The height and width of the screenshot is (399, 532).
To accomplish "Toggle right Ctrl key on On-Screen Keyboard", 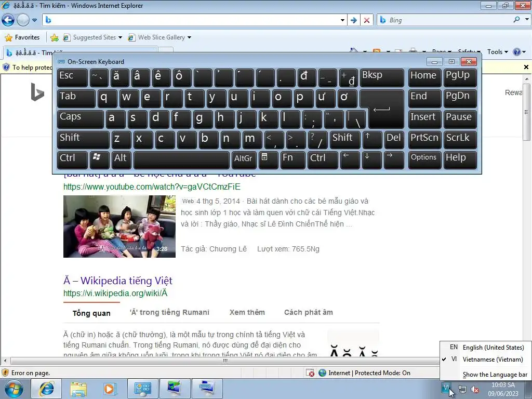I will point(322,160).
